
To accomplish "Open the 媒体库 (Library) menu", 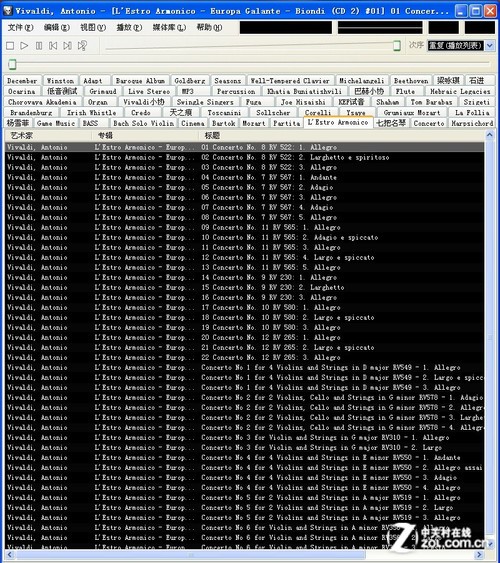I will click(x=169, y=27).
